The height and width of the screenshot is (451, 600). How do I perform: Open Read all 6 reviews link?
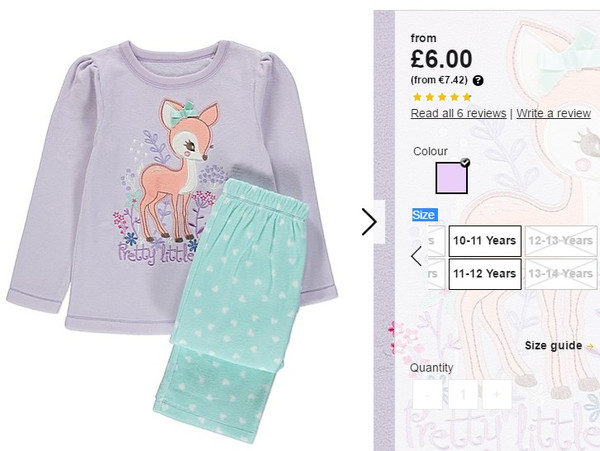[x=458, y=113]
